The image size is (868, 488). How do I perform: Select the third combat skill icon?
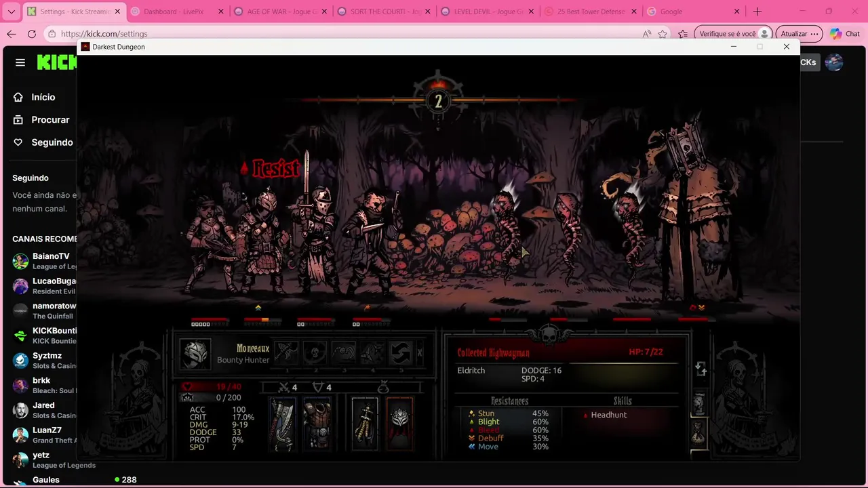(x=343, y=352)
